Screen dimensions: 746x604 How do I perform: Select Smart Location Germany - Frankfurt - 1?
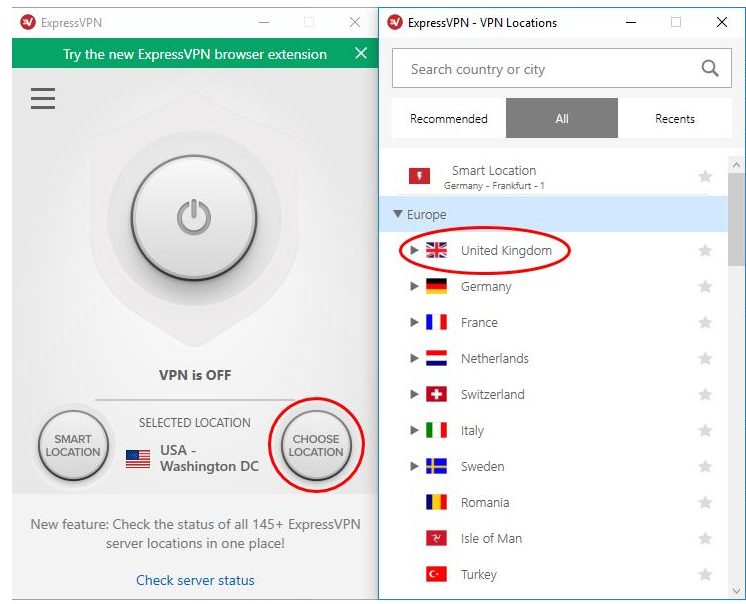[x=554, y=176]
